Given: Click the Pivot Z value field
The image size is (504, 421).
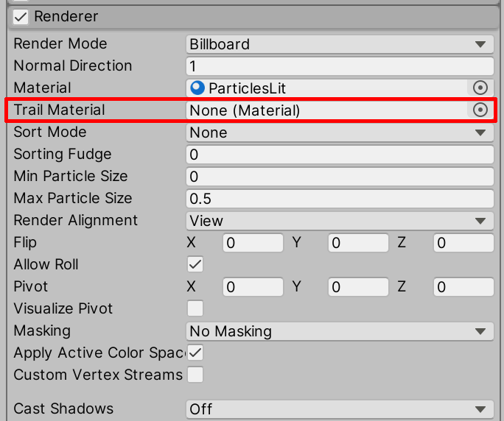Looking at the screenshot, I should [x=463, y=287].
